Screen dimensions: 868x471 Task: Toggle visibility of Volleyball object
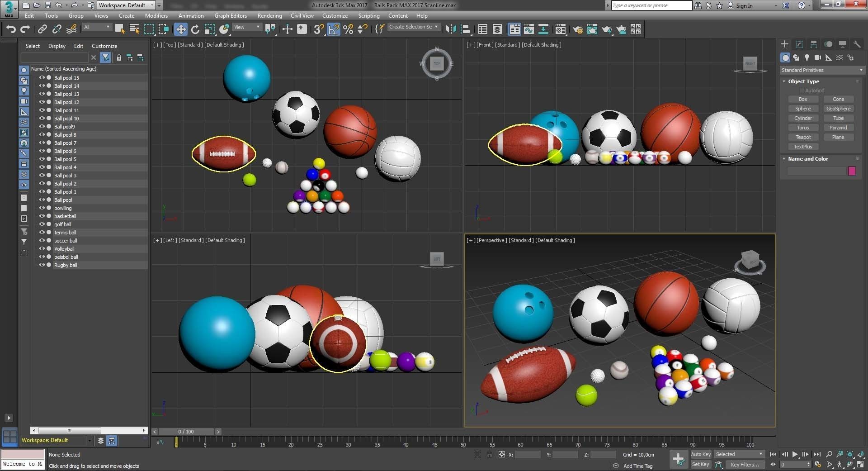42,249
